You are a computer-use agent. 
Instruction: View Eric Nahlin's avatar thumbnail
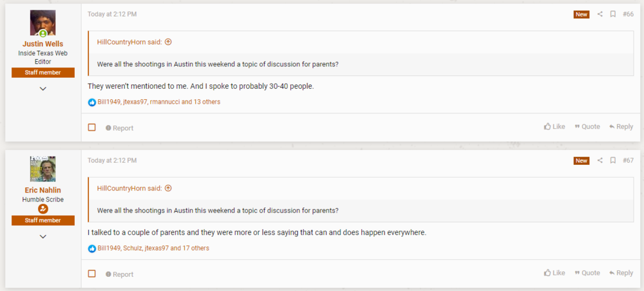pos(43,169)
